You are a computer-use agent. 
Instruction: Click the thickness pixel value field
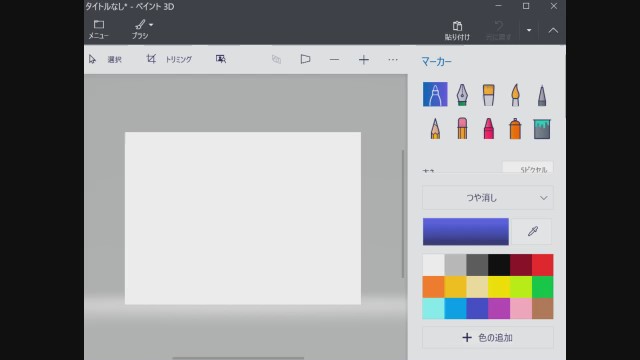(527, 167)
